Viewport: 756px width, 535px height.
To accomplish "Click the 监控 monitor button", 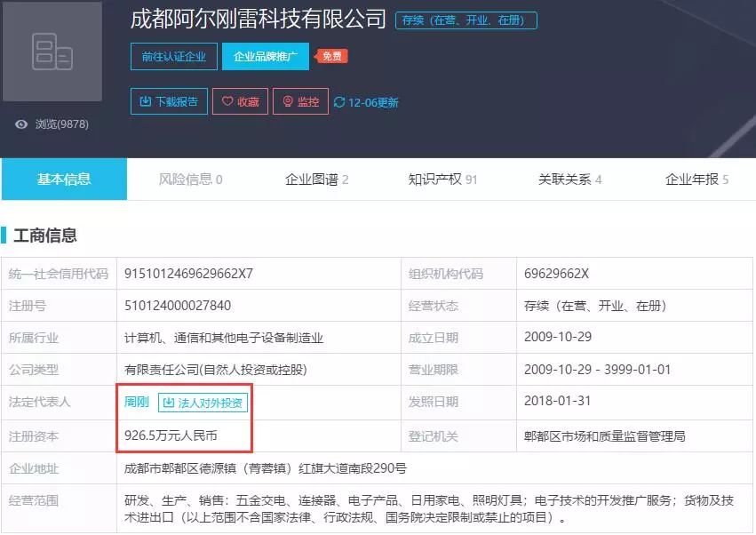I will tap(300, 101).
